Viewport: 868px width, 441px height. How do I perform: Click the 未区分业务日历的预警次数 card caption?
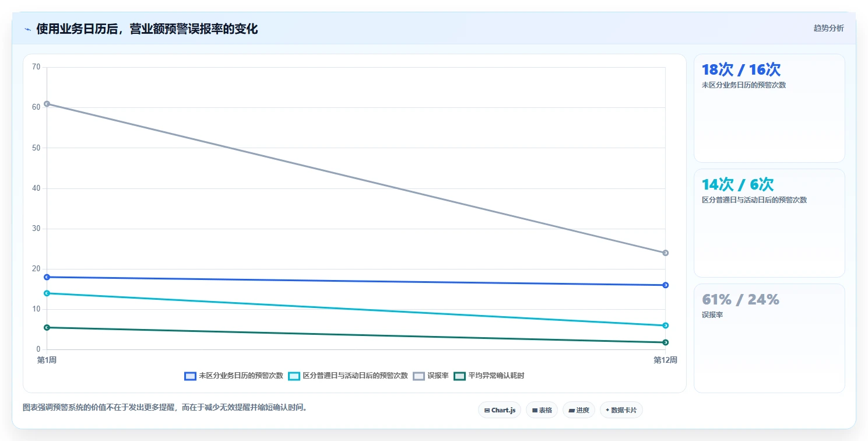[x=744, y=85]
